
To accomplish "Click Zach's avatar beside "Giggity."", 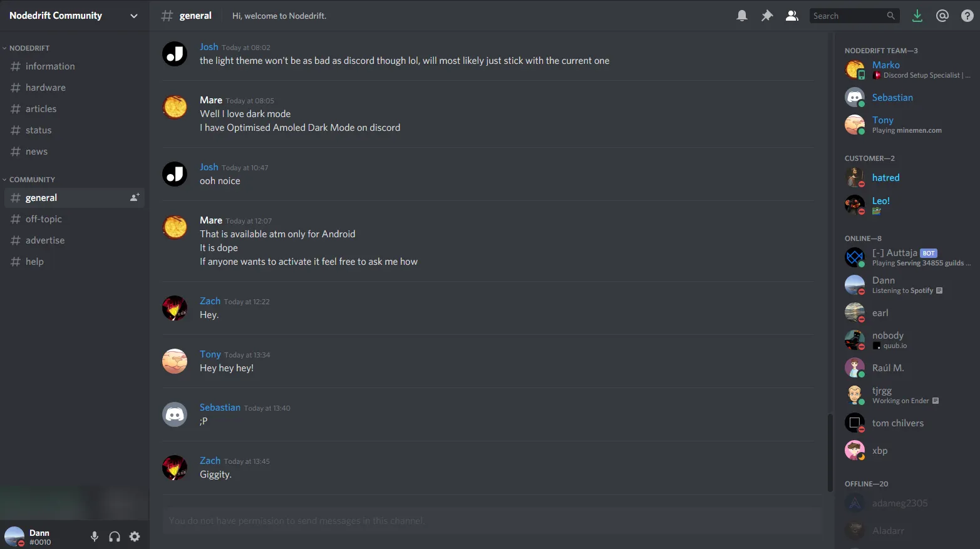I will coord(175,468).
